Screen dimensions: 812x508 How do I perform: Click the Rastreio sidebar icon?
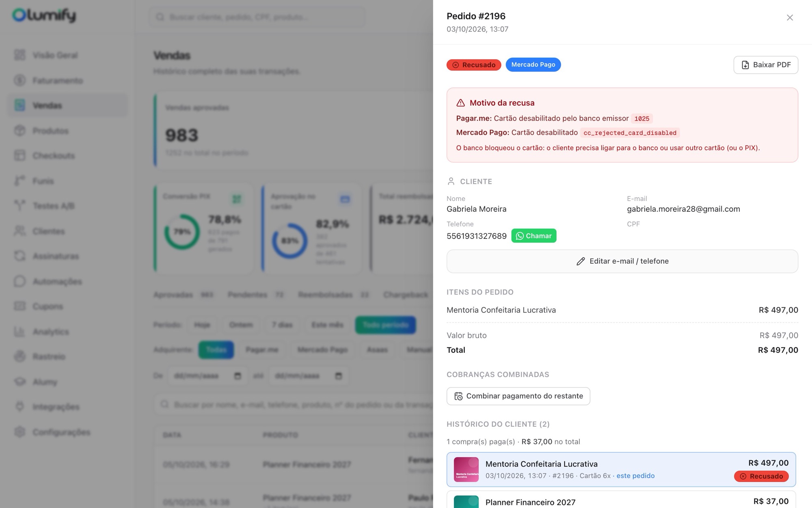(19, 356)
